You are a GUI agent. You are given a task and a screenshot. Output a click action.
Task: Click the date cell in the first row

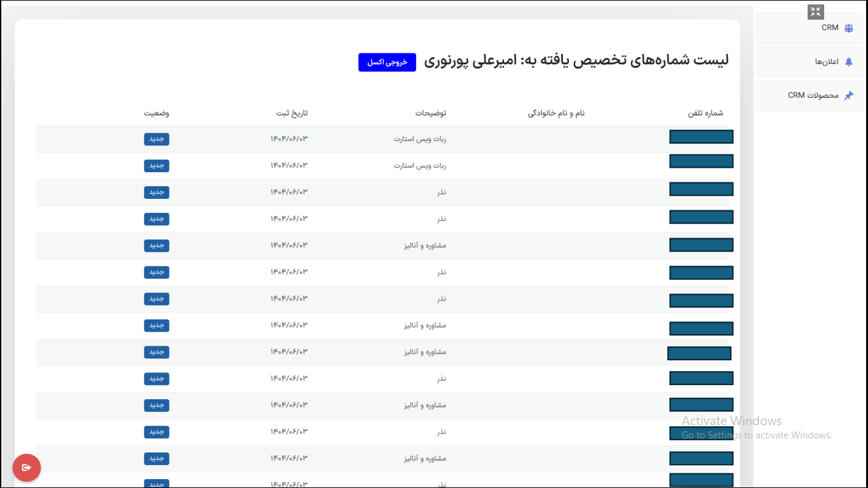pos(288,139)
